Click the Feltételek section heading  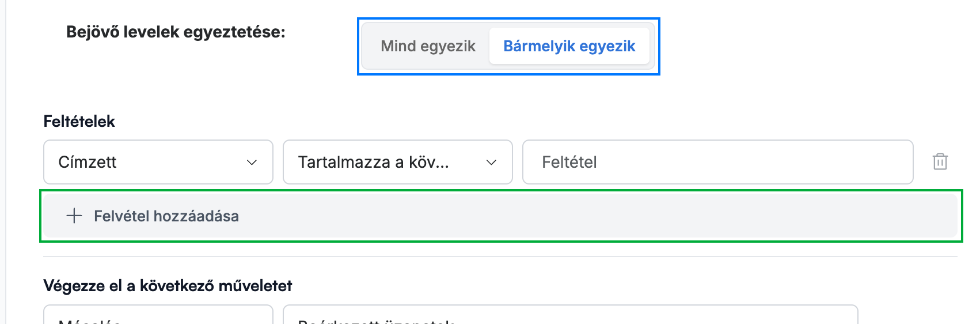[79, 121]
